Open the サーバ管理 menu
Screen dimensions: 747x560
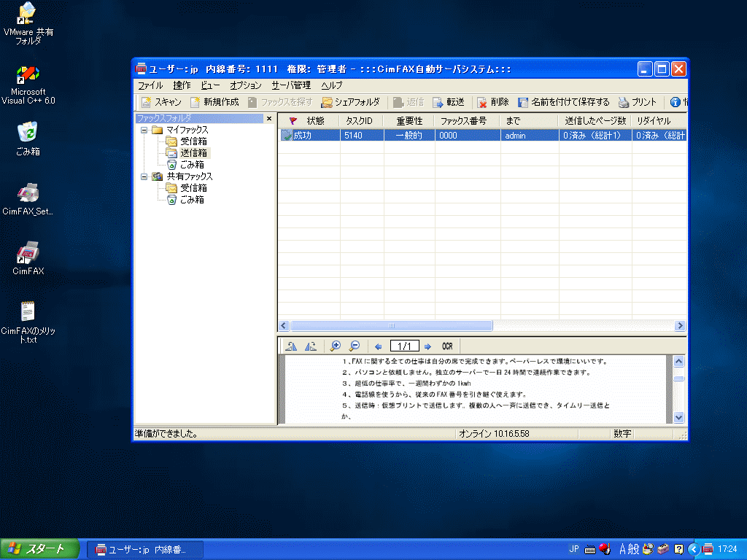pos(291,85)
